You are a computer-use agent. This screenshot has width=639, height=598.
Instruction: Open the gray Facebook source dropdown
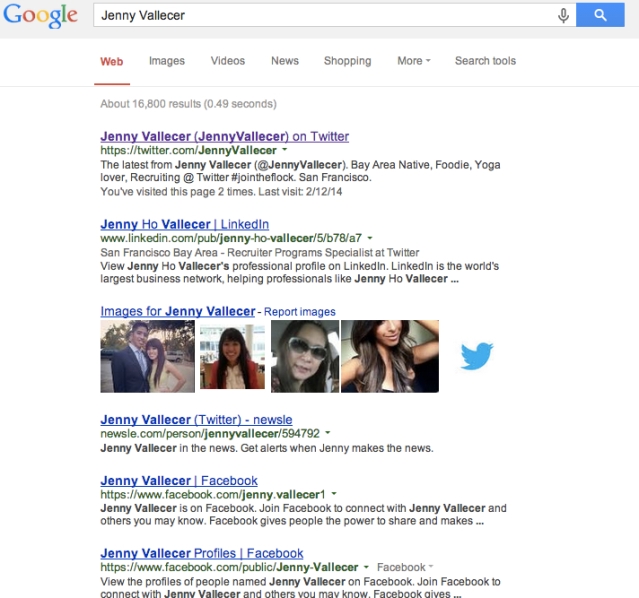(405, 567)
